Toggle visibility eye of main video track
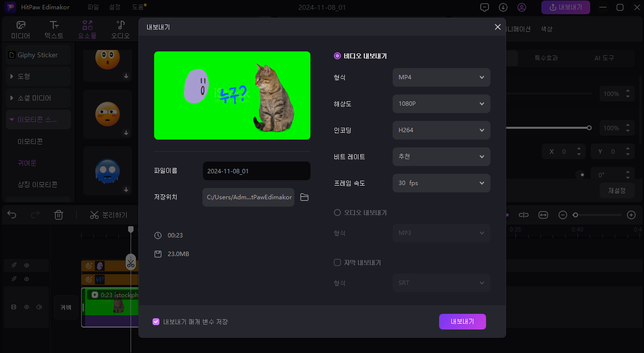644x353 pixels. 27,307
